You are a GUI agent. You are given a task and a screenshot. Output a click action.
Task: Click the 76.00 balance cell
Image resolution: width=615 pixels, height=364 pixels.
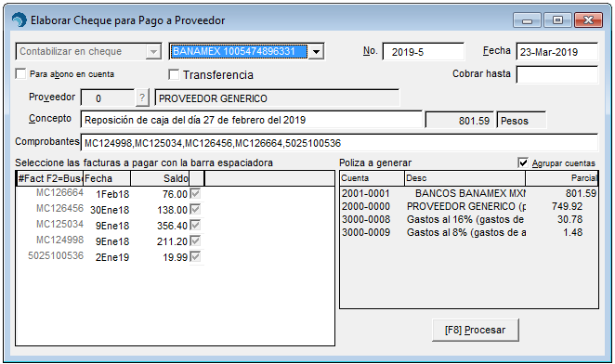pos(175,194)
